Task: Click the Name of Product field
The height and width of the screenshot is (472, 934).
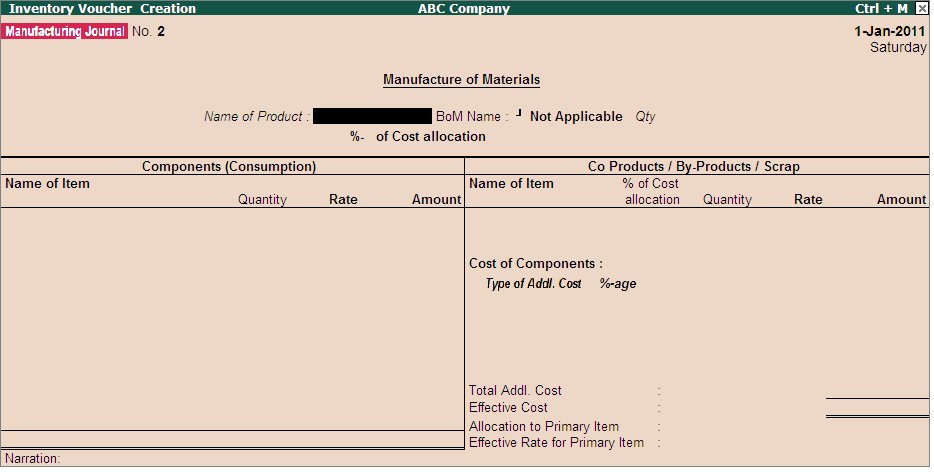Action: [x=372, y=117]
